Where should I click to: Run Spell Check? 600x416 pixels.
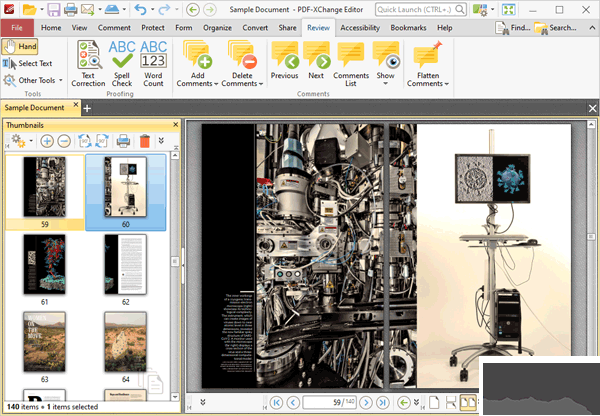click(122, 63)
